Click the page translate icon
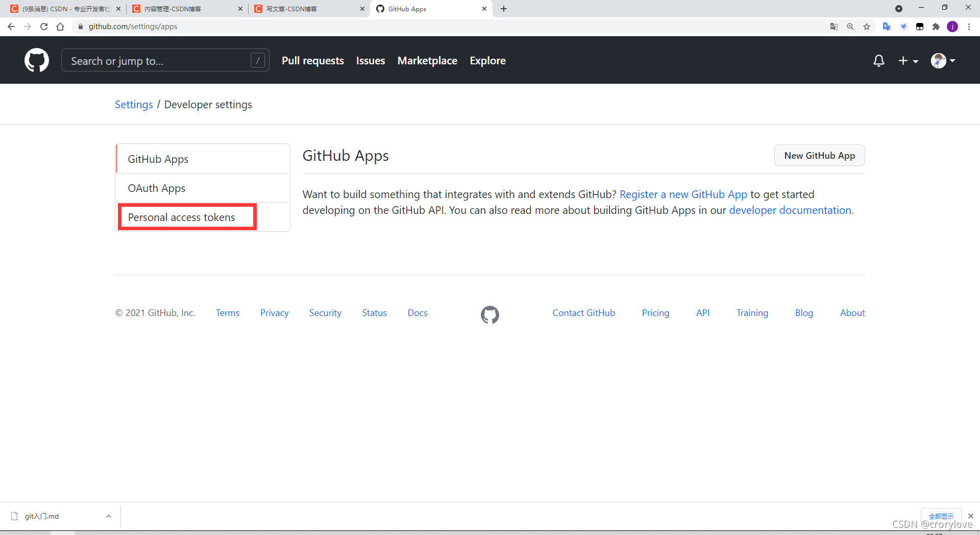Image resolution: width=980 pixels, height=535 pixels. (x=834, y=27)
